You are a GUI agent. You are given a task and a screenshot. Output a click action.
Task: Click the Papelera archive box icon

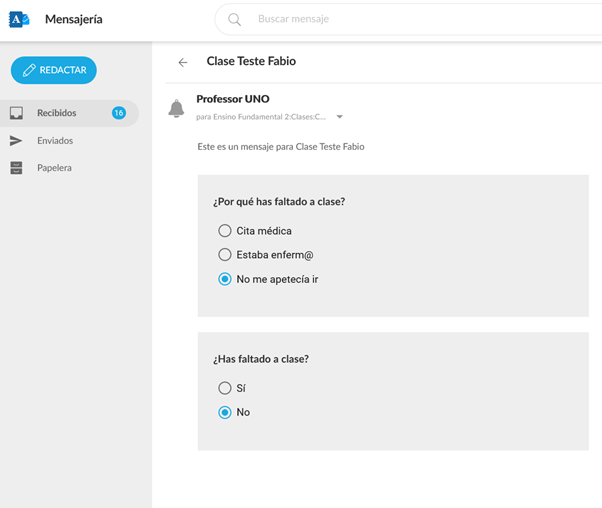(x=16, y=168)
